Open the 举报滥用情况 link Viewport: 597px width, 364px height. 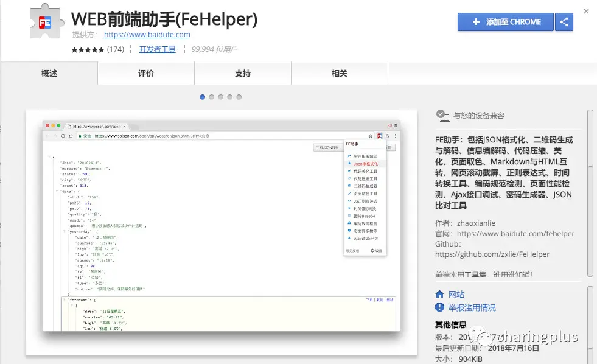click(472, 307)
